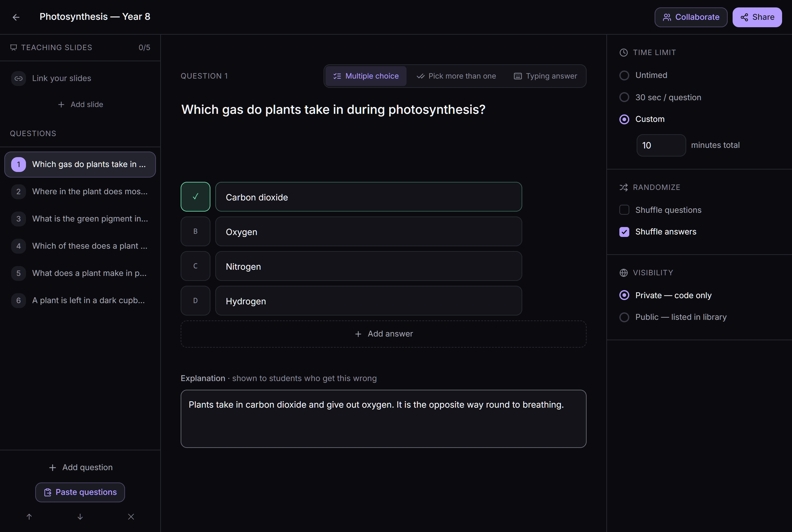Click the question title text to edit
The image size is (792, 532).
click(333, 109)
